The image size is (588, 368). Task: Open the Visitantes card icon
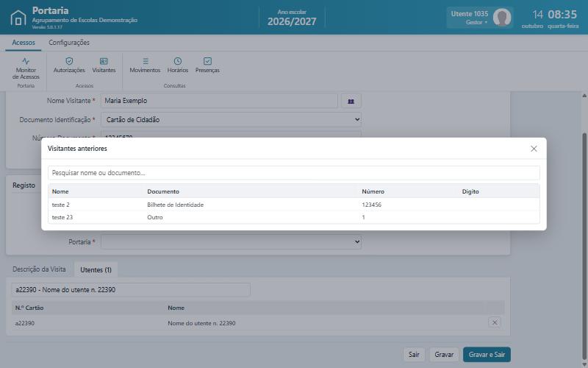click(104, 61)
